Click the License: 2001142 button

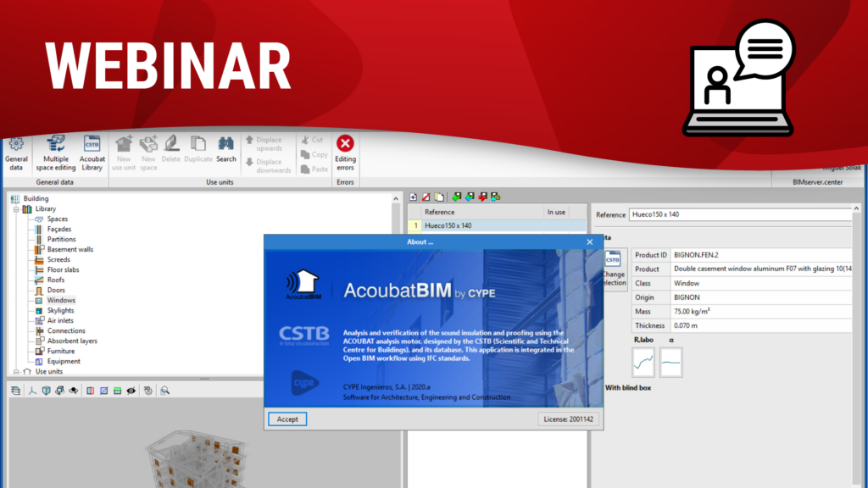568,419
